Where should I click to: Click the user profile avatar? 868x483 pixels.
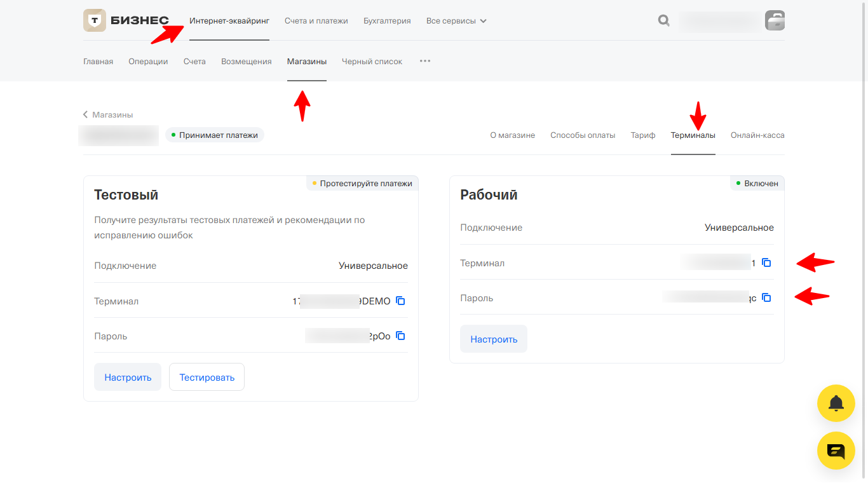click(x=775, y=21)
